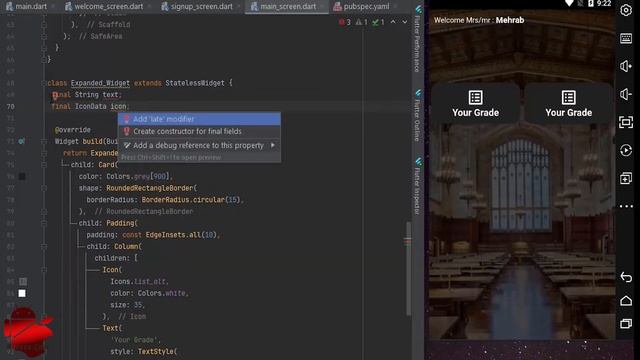Tap the Welcome Mrs/mr : Mehrab text
640x360 pixels.
[479, 20]
